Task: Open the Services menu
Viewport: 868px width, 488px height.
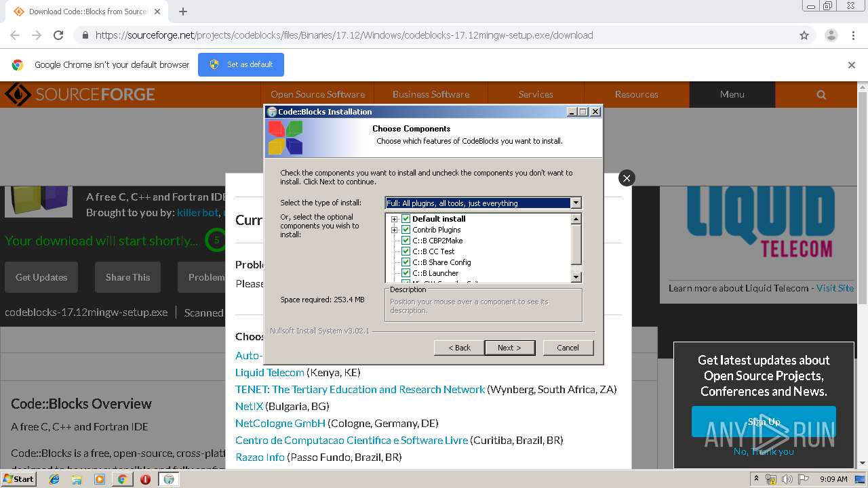Action: (x=536, y=94)
